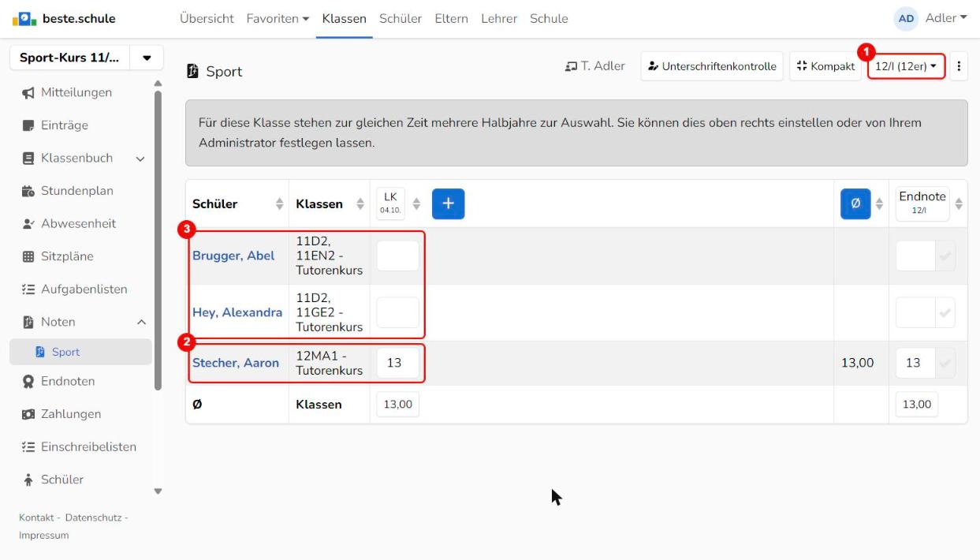Sort table by Klassen column arrows
Viewport: 980px width, 560px height.
click(x=360, y=204)
